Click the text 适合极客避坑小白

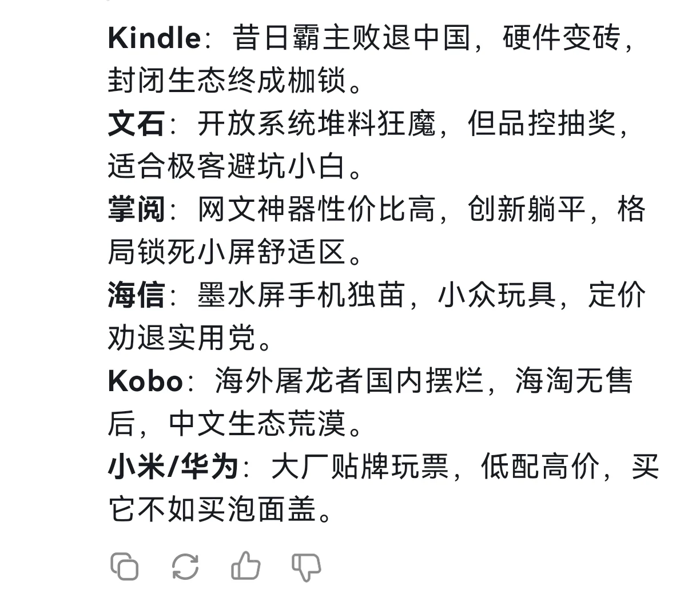[228, 166]
